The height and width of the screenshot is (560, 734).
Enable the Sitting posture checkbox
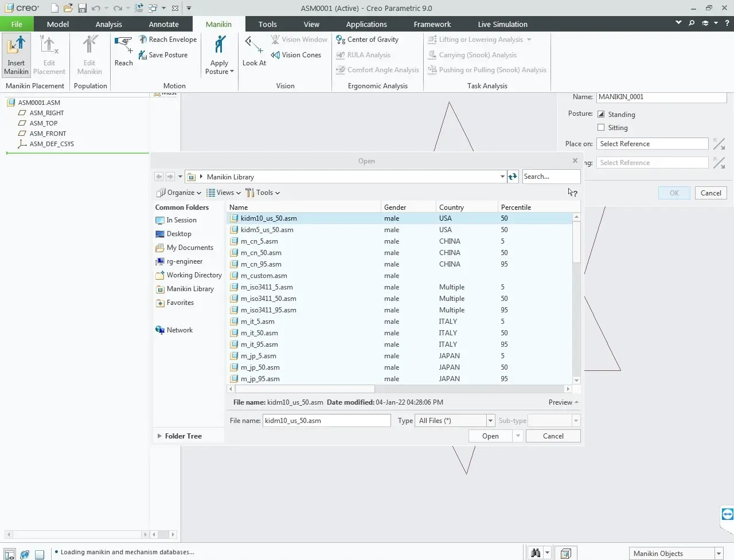[601, 128]
